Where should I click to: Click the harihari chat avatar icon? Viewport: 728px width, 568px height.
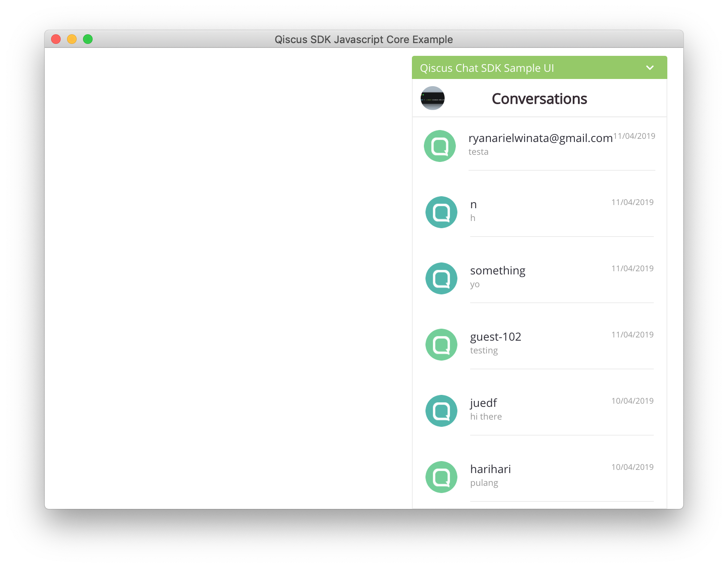pos(441,477)
